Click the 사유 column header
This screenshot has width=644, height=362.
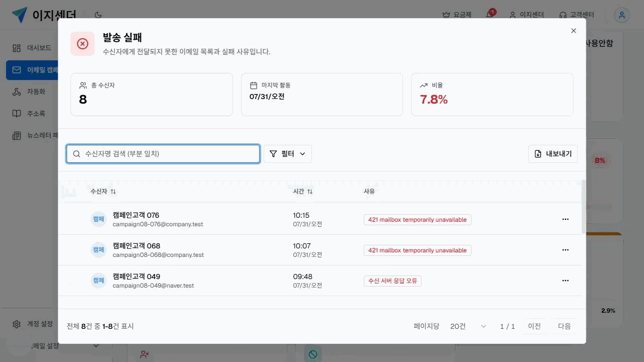(369, 192)
